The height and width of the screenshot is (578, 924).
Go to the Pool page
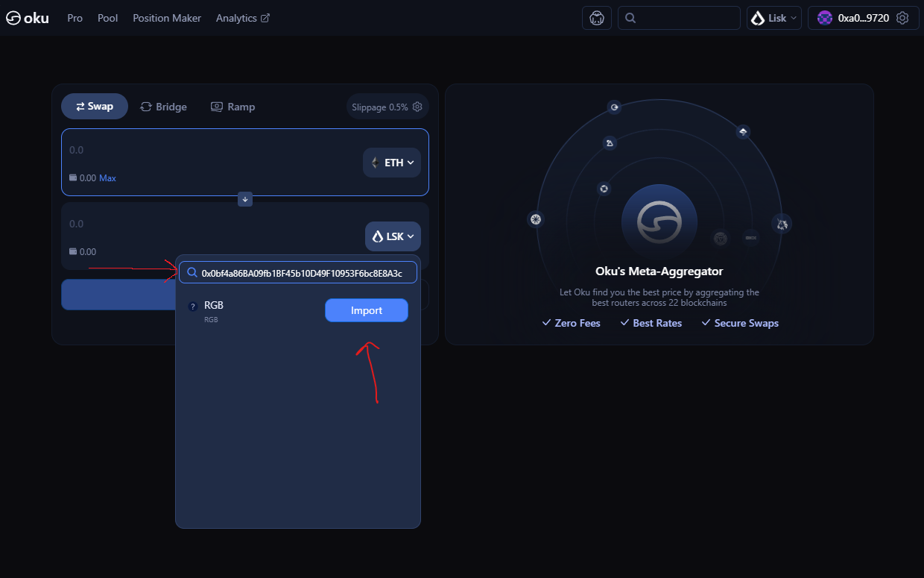click(x=108, y=18)
